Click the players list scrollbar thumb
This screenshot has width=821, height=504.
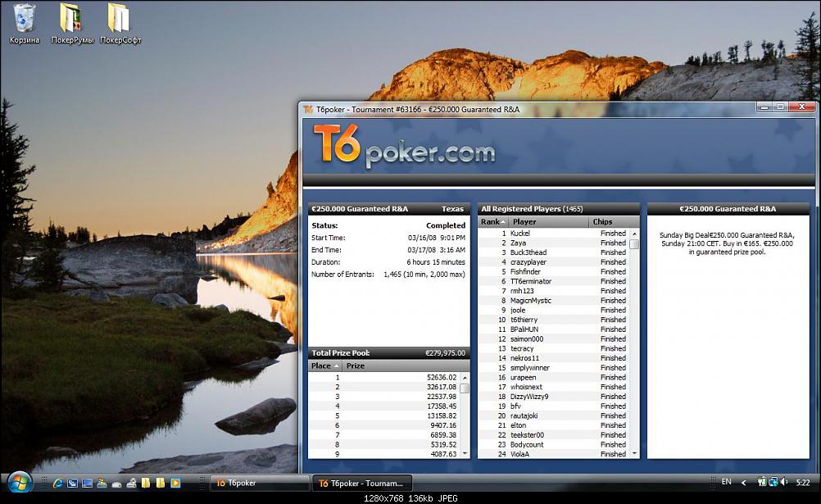(x=635, y=244)
